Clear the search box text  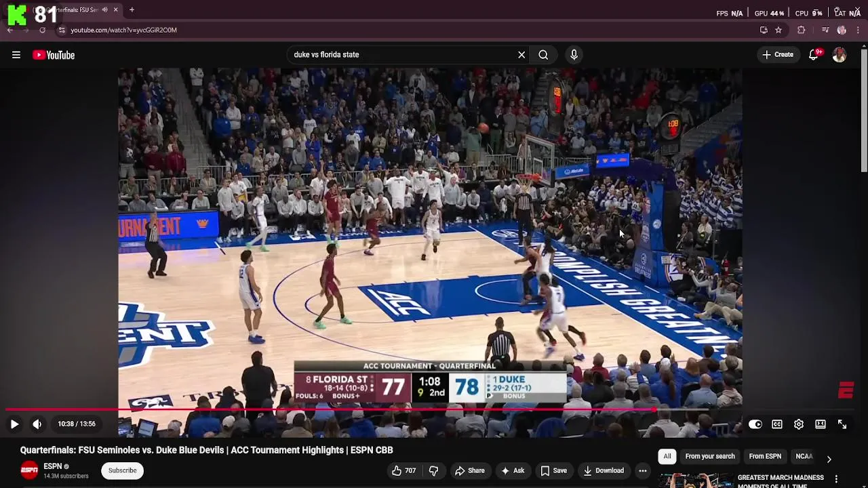[x=521, y=55]
